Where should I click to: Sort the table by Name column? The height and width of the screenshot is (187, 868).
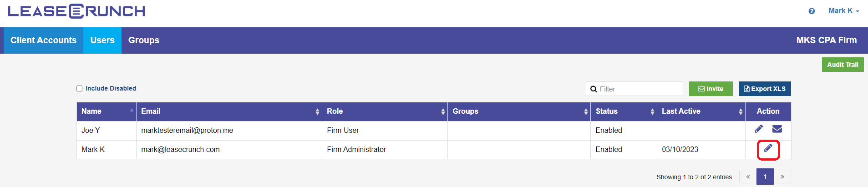pos(107,111)
